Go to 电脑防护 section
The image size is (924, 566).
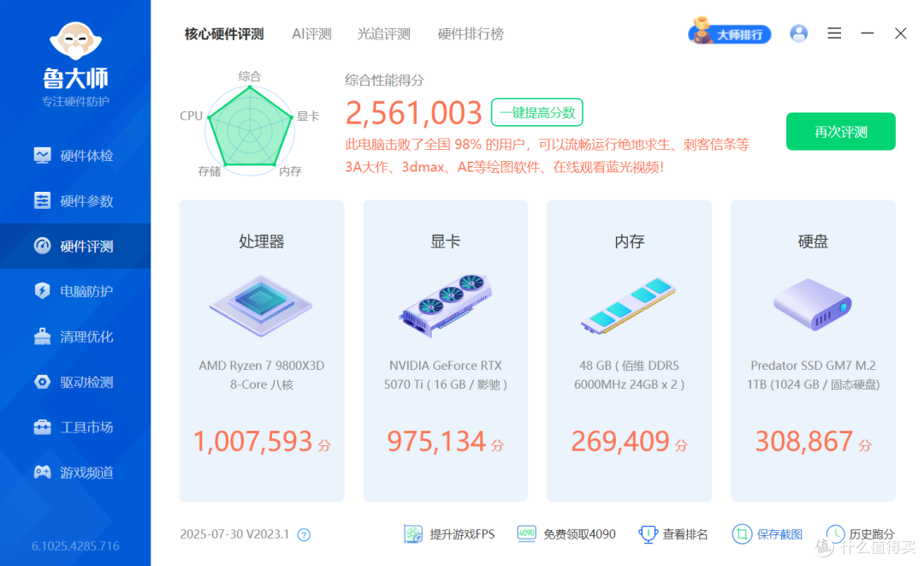pos(74,291)
